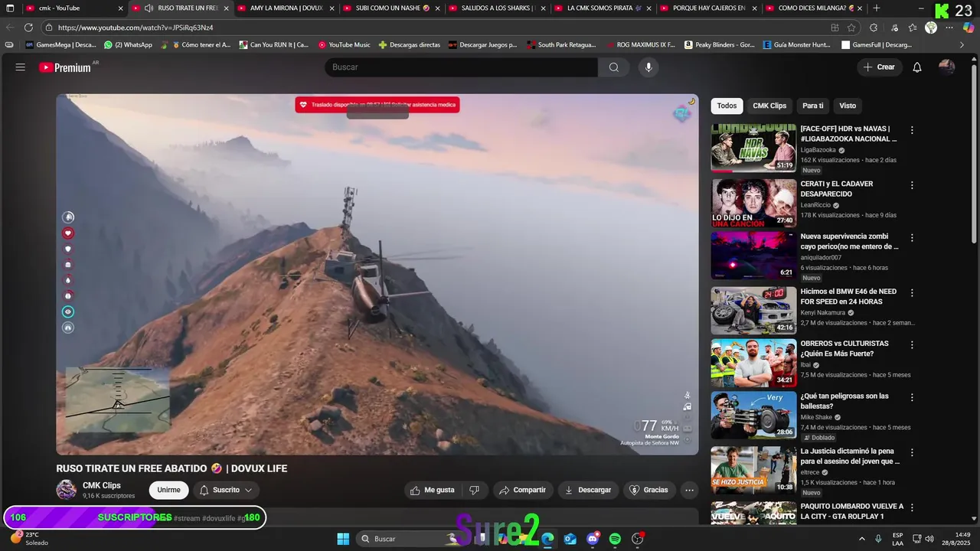Image resolution: width=980 pixels, height=551 pixels.
Task: Open options menu for OBREROS vs CULTURISTAS
Action: (912, 345)
